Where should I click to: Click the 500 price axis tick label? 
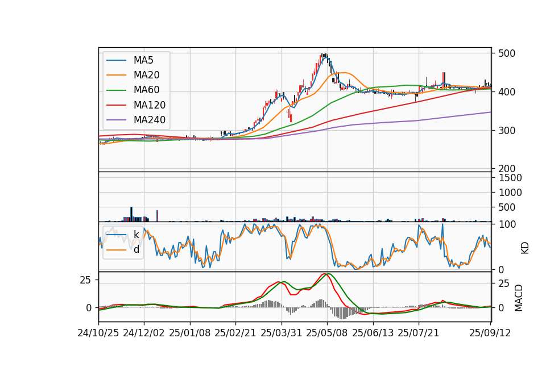coord(507,53)
